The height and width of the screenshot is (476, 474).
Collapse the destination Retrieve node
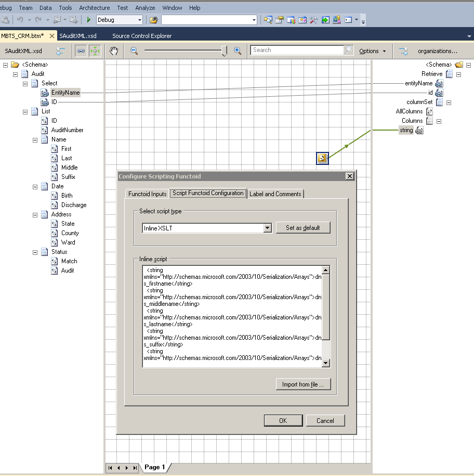pyautogui.click(x=459, y=74)
